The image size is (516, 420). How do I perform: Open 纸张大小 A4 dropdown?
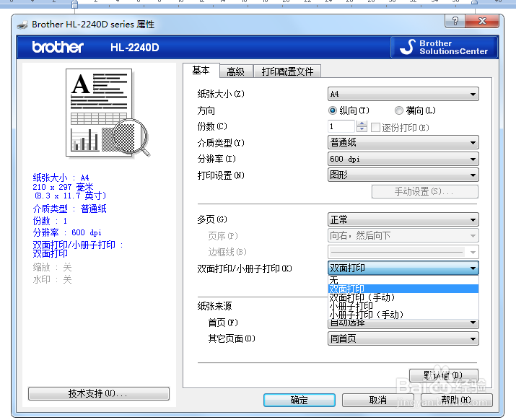403,94
